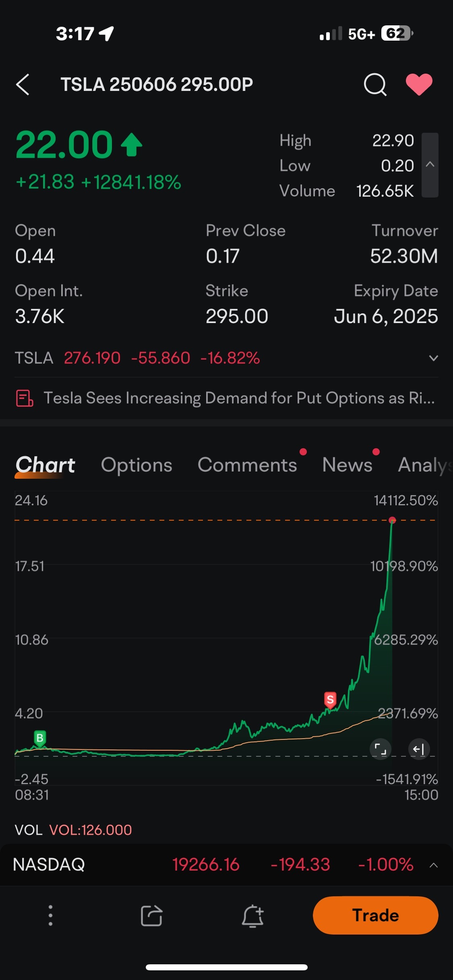This screenshot has width=453, height=980.
Task: Expand the NASDAQ index ticker bar
Action: click(434, 865)
